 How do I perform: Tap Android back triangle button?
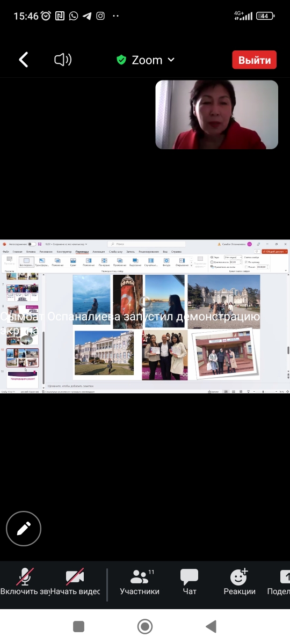[211, 626]
